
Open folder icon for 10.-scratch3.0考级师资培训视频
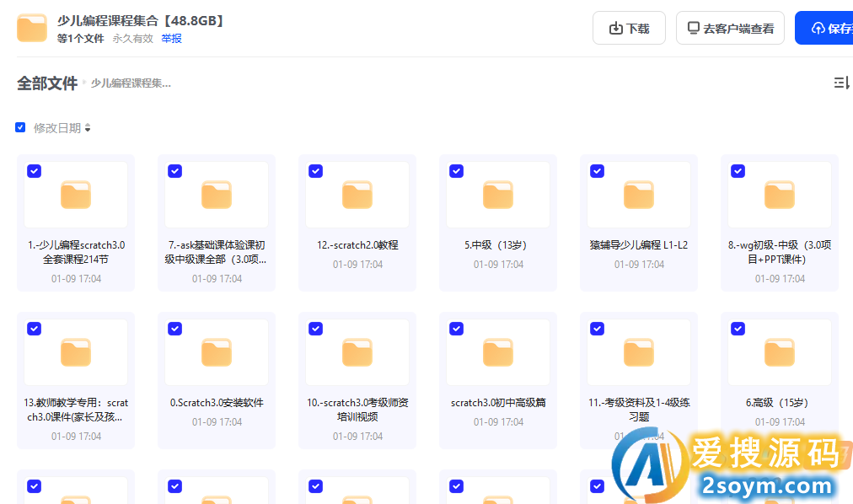coord(357,353)
